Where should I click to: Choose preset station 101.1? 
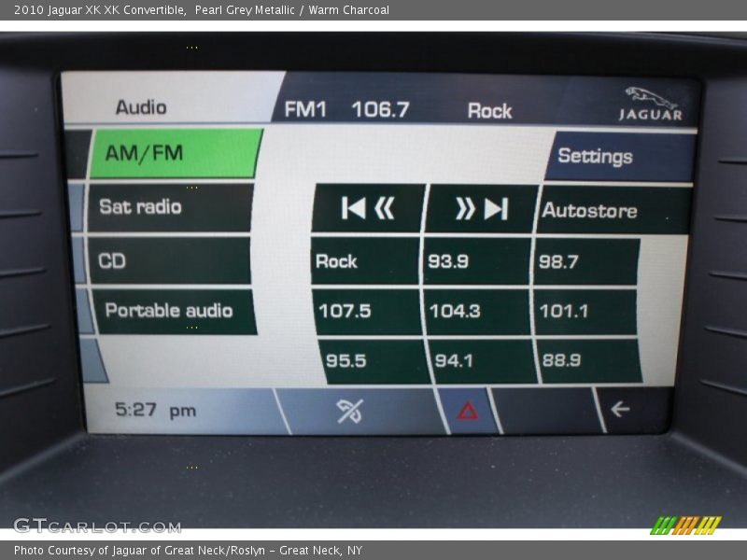pos(585,311)
